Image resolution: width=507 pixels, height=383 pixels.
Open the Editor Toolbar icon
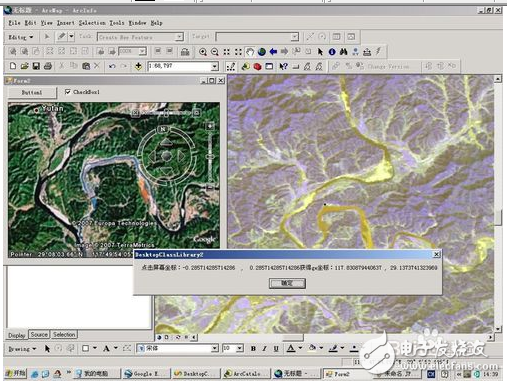pos(231,66)
